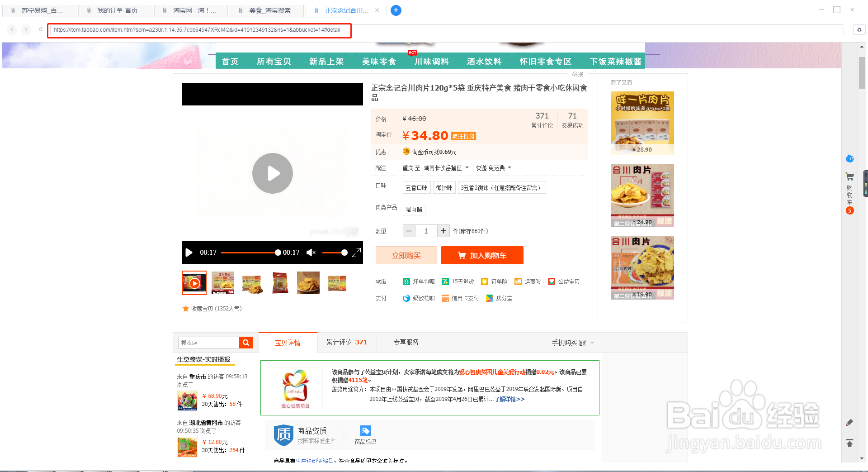Open 酒水饮料 in shop navigation
The image size is (868, 472).
484,62
